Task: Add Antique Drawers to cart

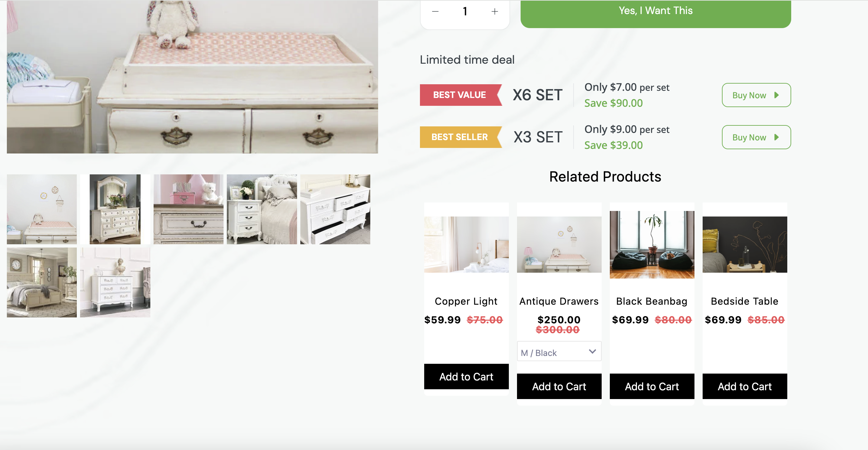Action: [x=559, y=386]
